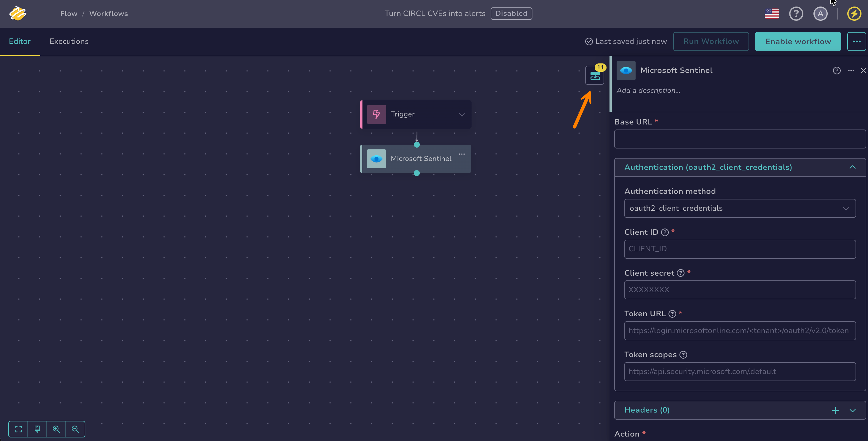Collapse the Authentication section
This screenshot has width=868, height=441.
click(852, 167)
